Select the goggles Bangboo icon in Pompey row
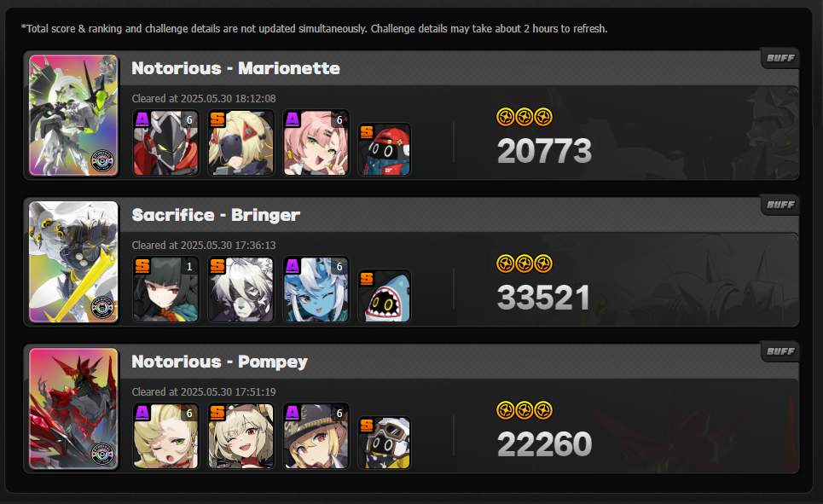 (x=385, y=442)
